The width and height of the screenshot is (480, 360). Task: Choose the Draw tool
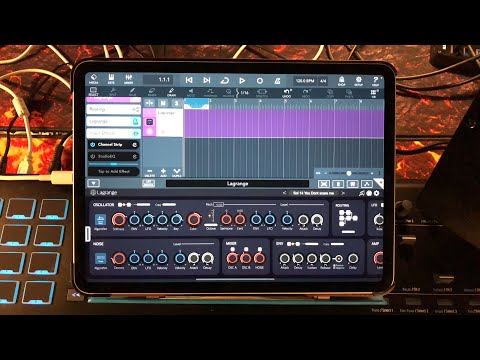coord(171,92)
